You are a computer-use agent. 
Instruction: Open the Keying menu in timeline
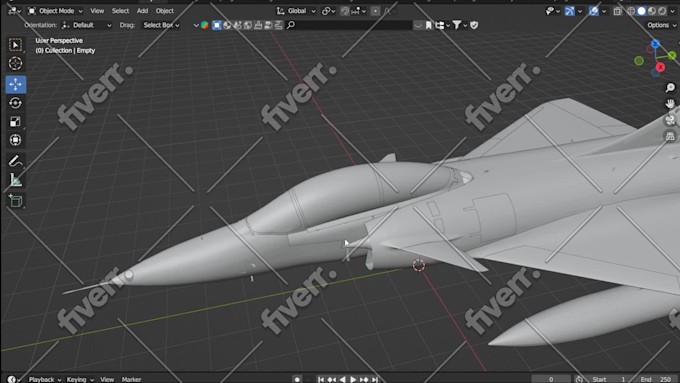pos(80,380)
